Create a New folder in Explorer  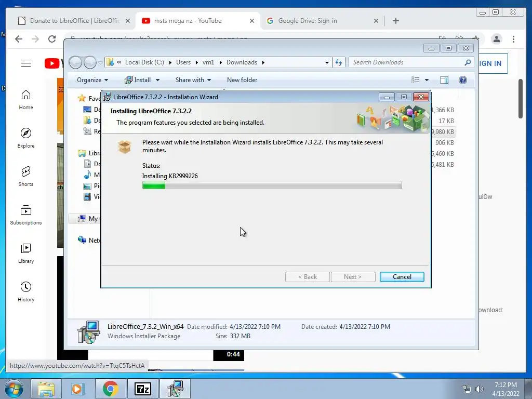coord(242,80)
